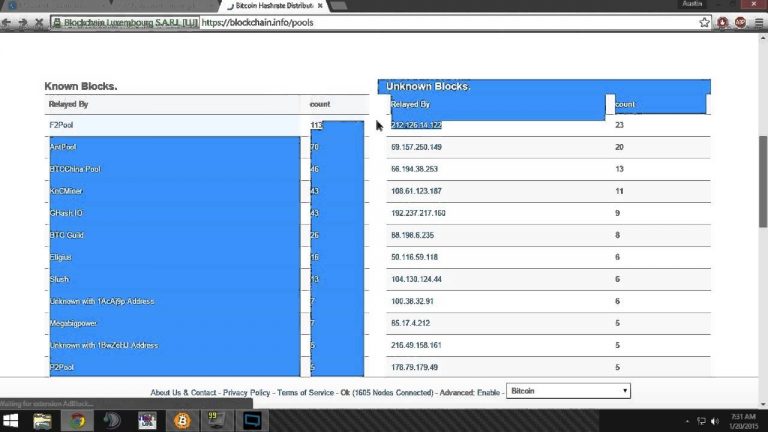Click IP address 50.116.59.118
768x432 pixels.
coord(414,257)
